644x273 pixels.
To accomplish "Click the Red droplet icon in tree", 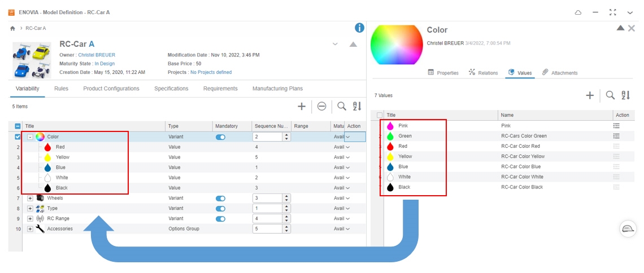I will click(x=47, y=147).
